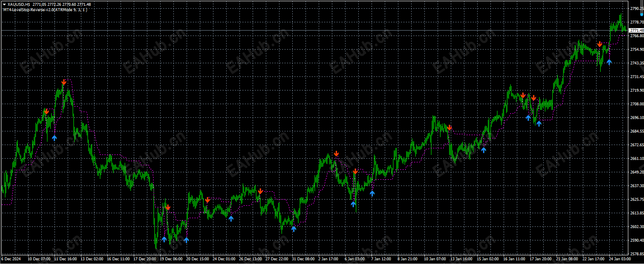
Task: Click the small triangle before XAUUSD,H1
Action: click(x=4, y=5)
